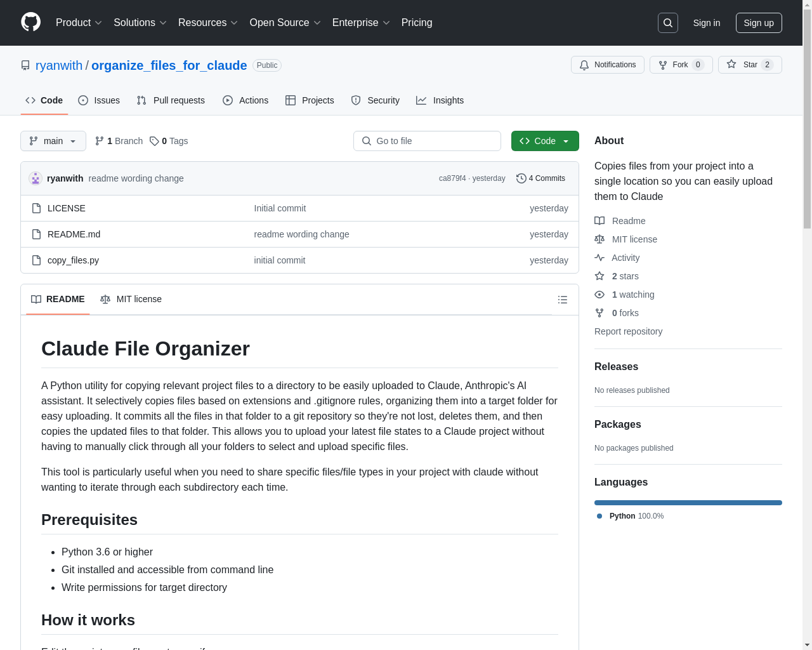812x650 pixels.
Task: Click the pulse icon beside Activity
Action: 599,258
